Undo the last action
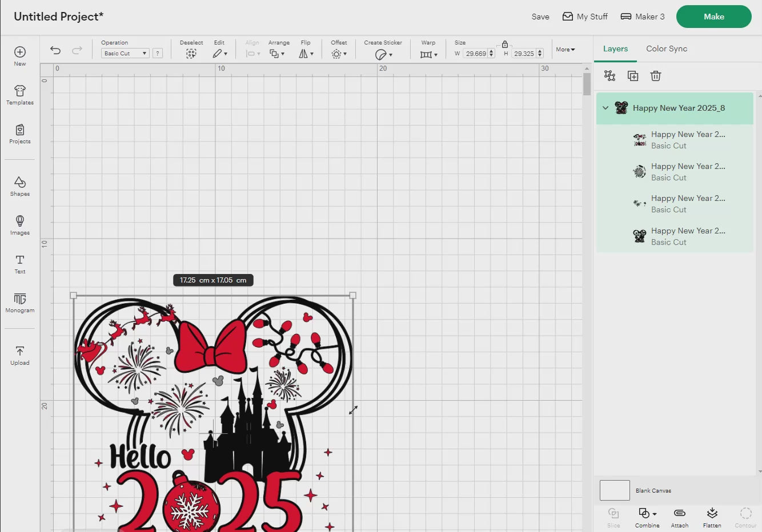 point(55,50)
